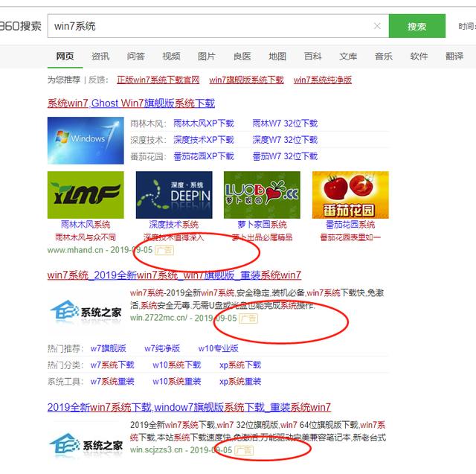
Task: Open 番茄花园系统 link
Action: click(x=350, y=225)
